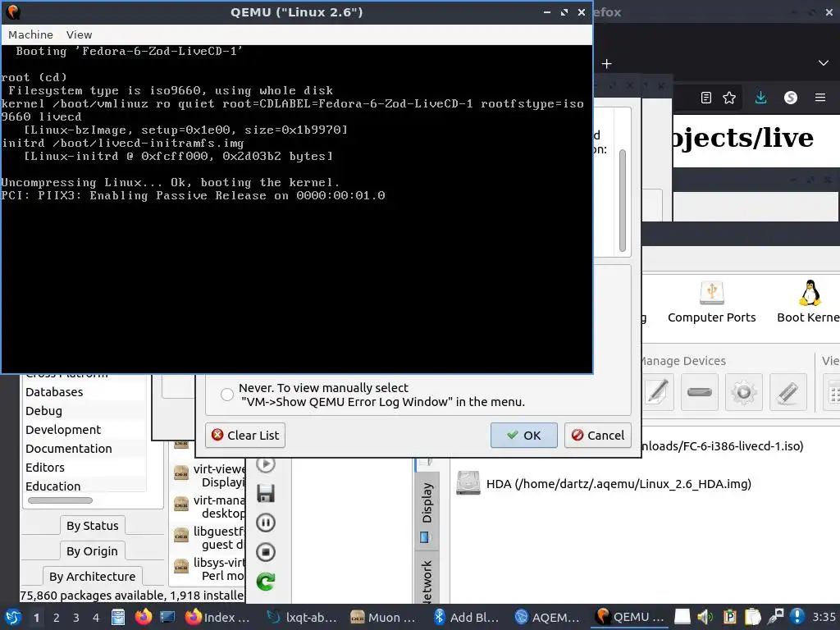The image size is (840, 630).
Task: Reset the VM with green arrow icon
Action: click(x=266, y=582)
